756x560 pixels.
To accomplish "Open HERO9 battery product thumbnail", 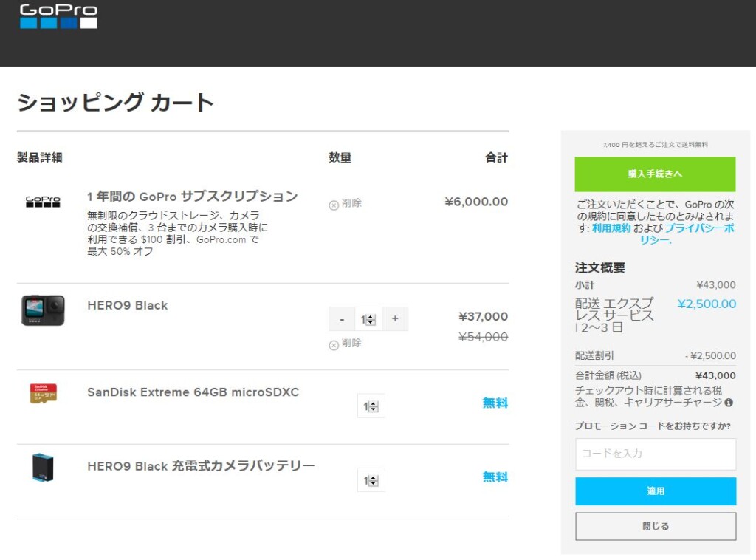I will [x=43, y=468].
